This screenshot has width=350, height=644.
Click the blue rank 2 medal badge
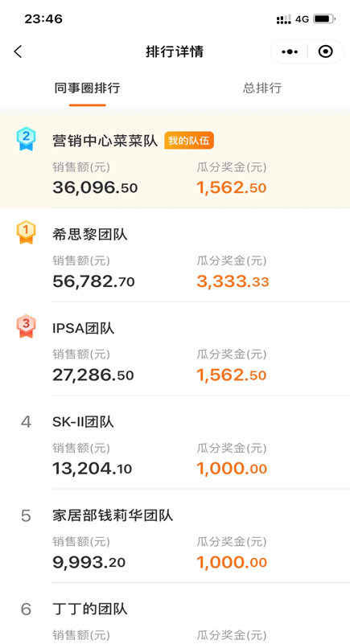click(x=27, y=139)
